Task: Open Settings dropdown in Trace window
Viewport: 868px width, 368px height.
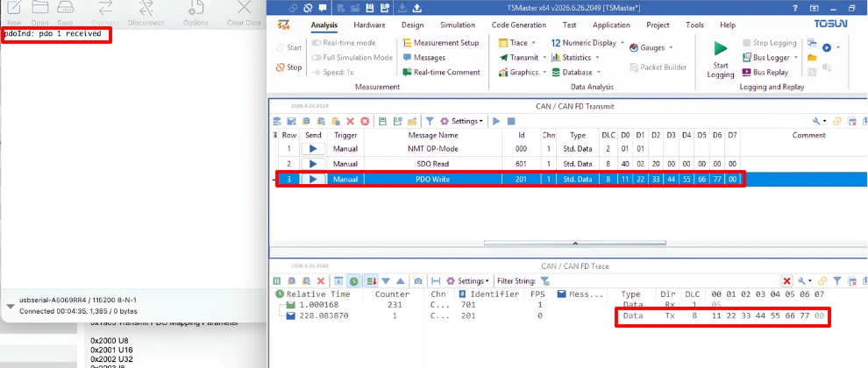Action: point(468,281)
